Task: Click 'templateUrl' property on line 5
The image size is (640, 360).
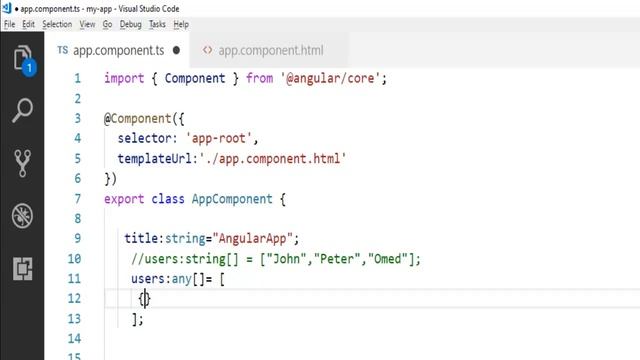Action: point(154,158)
